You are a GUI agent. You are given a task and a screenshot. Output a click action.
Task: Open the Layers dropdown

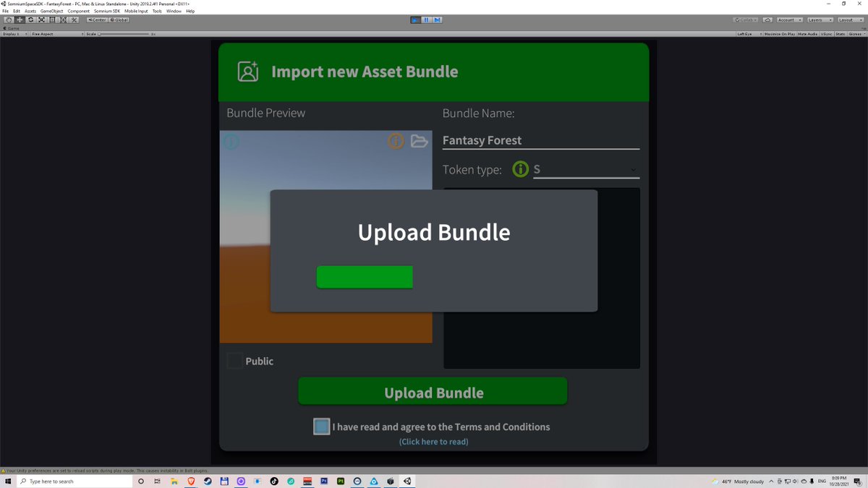click(x=820, y=20)
